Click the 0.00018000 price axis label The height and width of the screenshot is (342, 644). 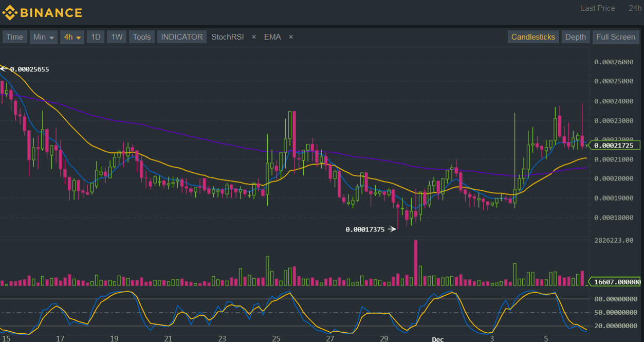click(614, 218)
